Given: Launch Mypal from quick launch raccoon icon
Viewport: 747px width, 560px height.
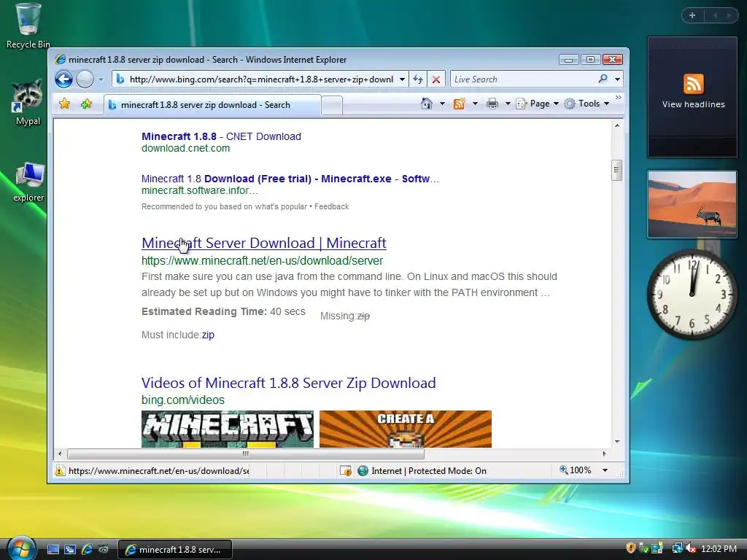Looking at the screenshot, I should click(104, 550).
